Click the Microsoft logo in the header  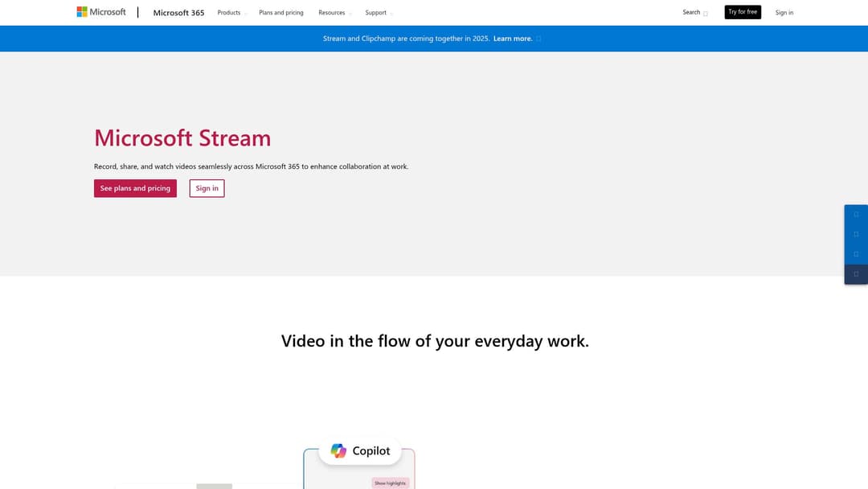click(101, 11)
